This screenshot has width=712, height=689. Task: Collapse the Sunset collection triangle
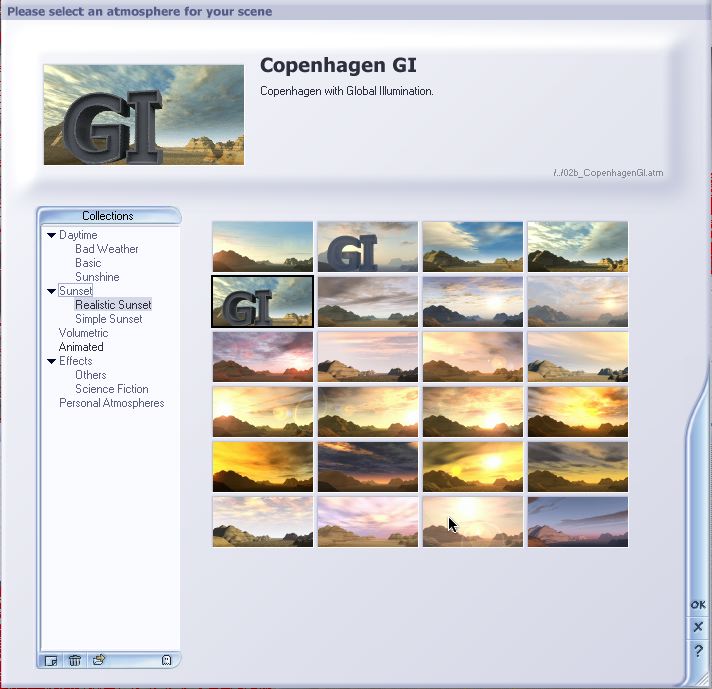point(51,291)
